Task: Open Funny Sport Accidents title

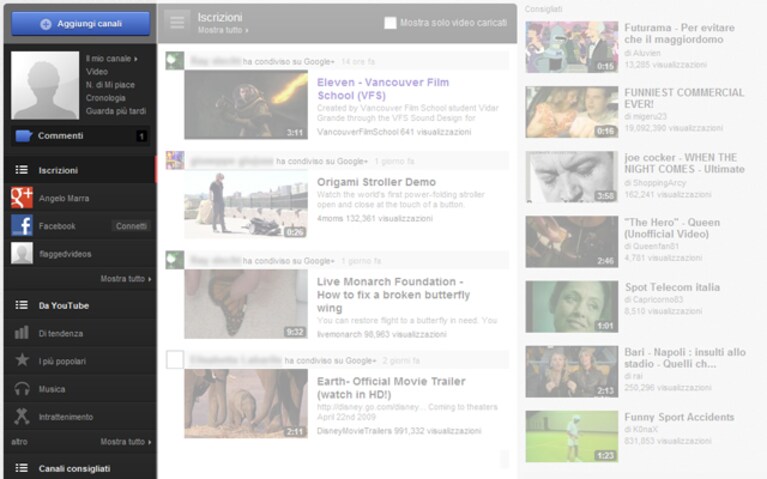Action: [x=679, y=417]
